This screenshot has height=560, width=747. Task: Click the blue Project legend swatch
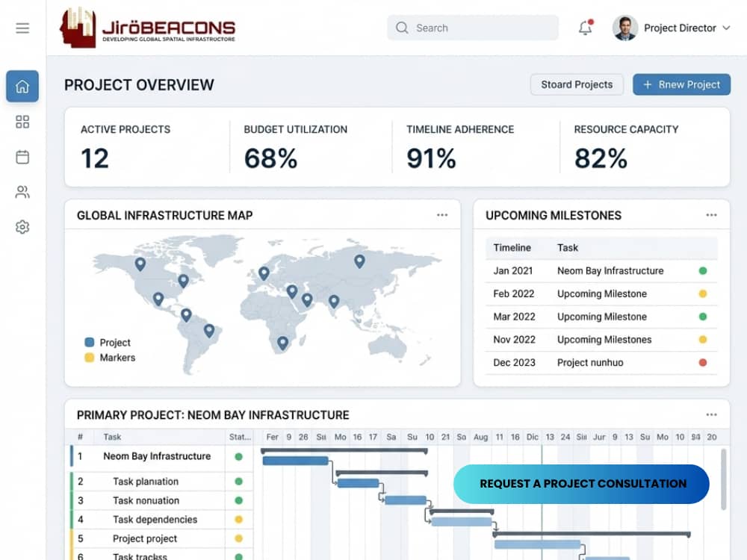(x=89, y=343)
